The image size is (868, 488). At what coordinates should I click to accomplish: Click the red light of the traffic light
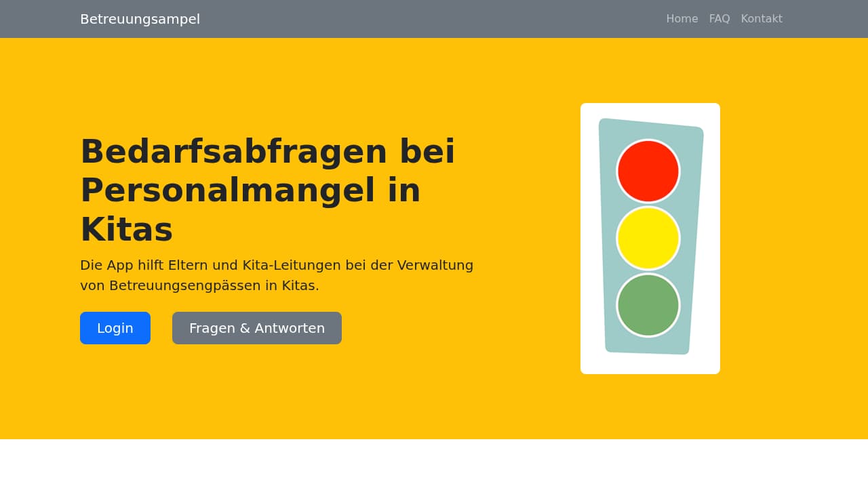coord(648,171)
